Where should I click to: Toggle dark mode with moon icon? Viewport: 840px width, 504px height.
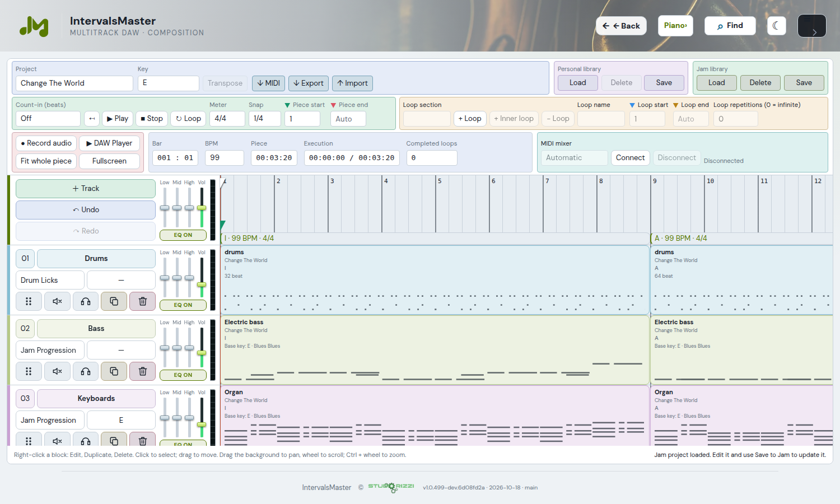click(x=776, y=26)
